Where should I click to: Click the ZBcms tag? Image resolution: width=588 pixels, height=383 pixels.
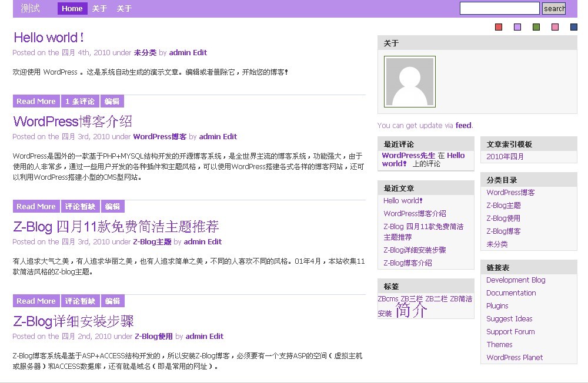click(387, 299)
